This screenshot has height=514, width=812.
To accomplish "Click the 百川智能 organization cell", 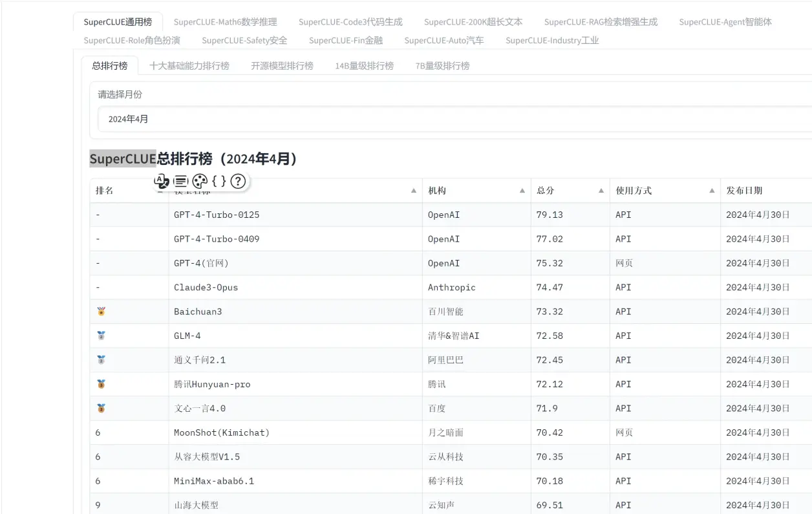I will [476, 312].
